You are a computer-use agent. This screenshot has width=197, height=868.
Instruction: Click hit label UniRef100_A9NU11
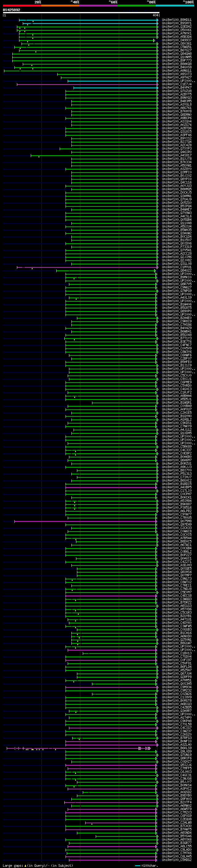click(177, 71)
